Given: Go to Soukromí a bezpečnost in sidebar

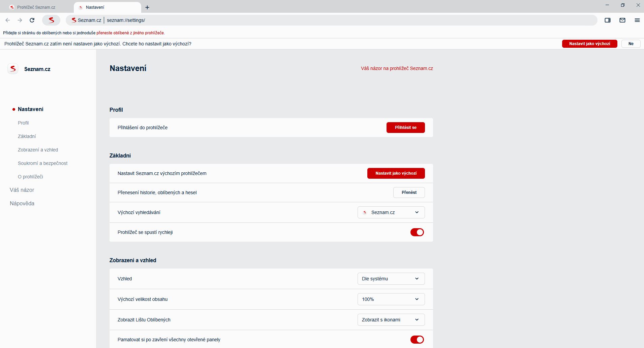Looking at the screenshot, I should 43,163.
